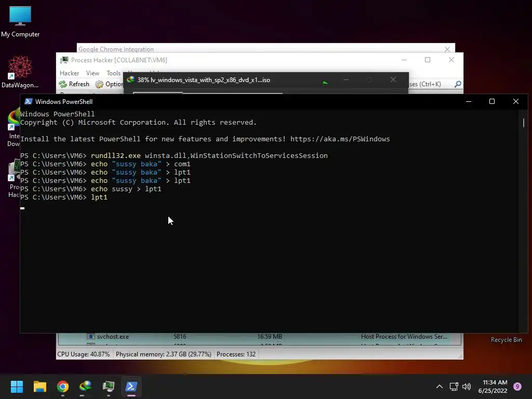Click the aka.ms/PSWindows URL in PowerShell
This screenshot has height=399, width=532.
click(340, 139)
